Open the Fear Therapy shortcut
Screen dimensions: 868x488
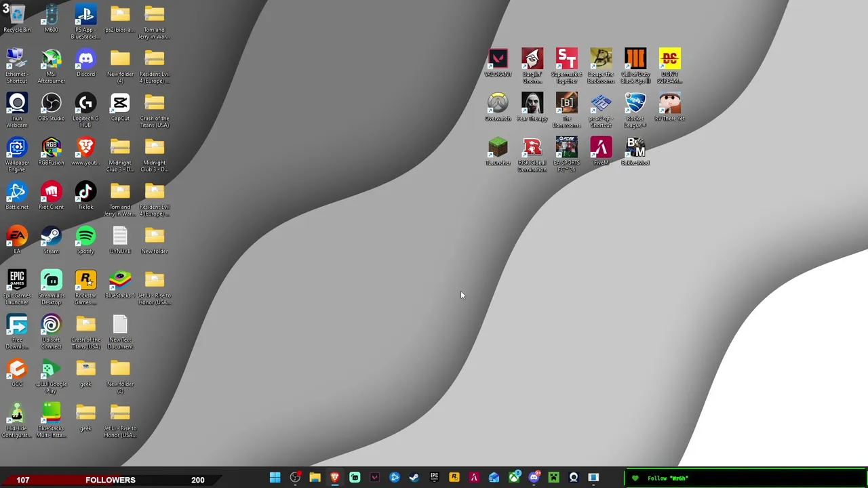[532, 107]
